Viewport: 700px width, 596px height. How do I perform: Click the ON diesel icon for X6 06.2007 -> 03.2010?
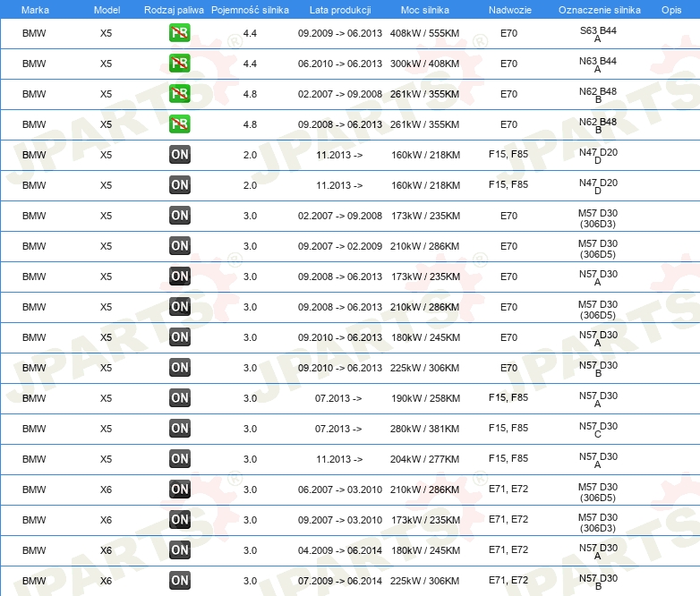(x=179, y=490)
